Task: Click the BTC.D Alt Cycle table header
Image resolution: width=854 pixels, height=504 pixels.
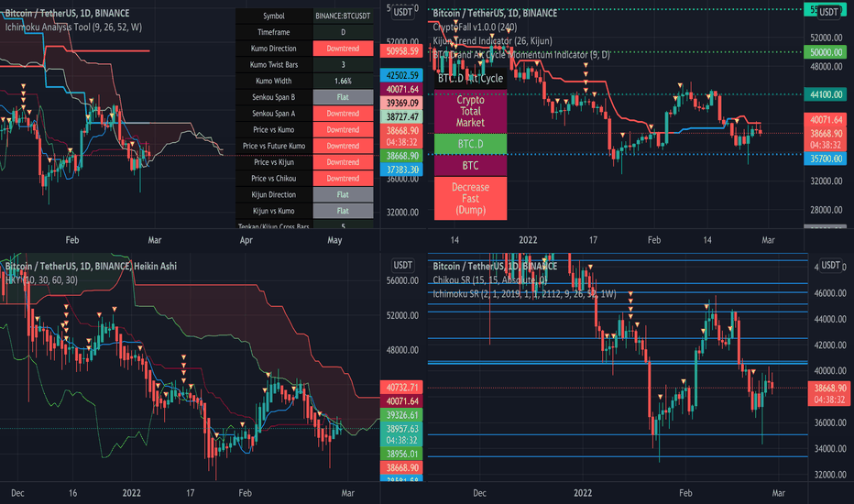Action: 471,79
